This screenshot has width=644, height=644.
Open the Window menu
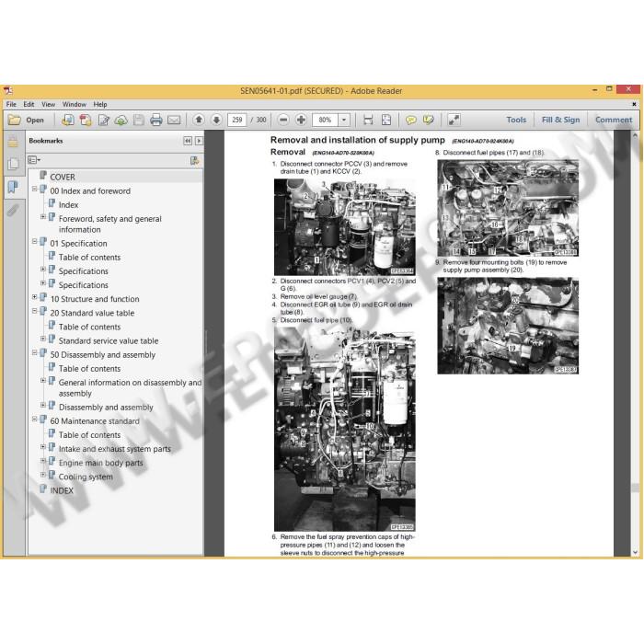[74, 104]
